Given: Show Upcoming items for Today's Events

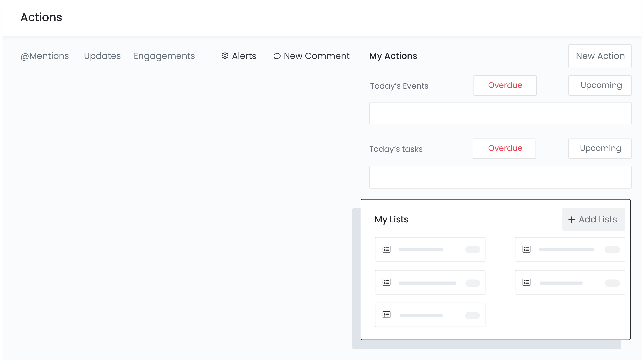Looking at the screenshot, I should pyautogui.click(x=600, y=85).
